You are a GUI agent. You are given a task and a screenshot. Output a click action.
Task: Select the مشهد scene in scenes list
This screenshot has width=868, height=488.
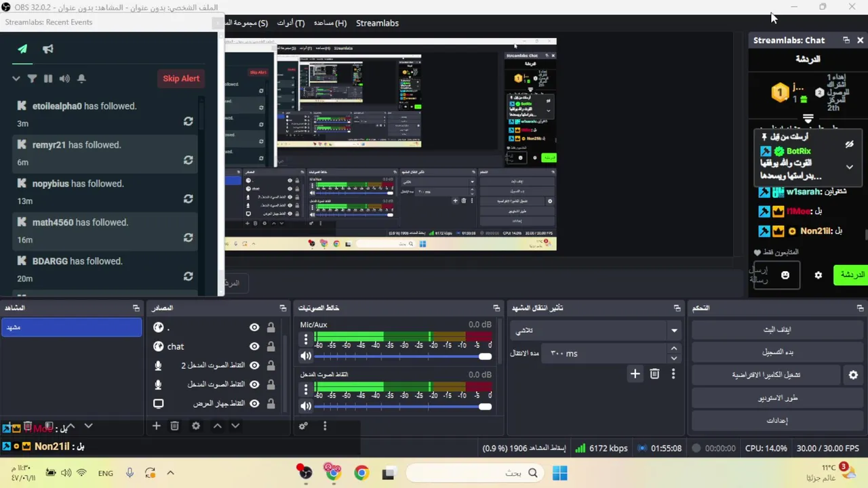coord(71,327)
